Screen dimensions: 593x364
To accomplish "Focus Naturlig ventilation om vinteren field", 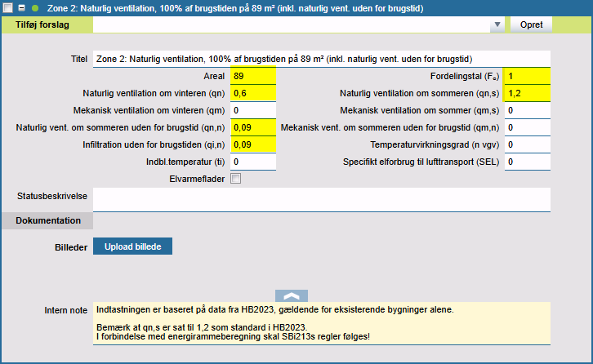I will point(253,93).
